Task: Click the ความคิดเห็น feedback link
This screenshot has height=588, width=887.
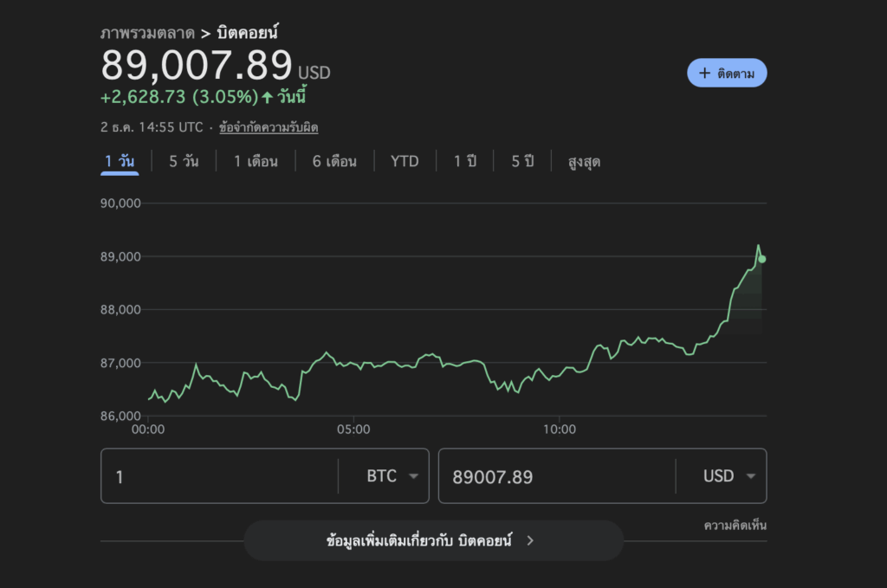Action: click(x=735, y=525)
